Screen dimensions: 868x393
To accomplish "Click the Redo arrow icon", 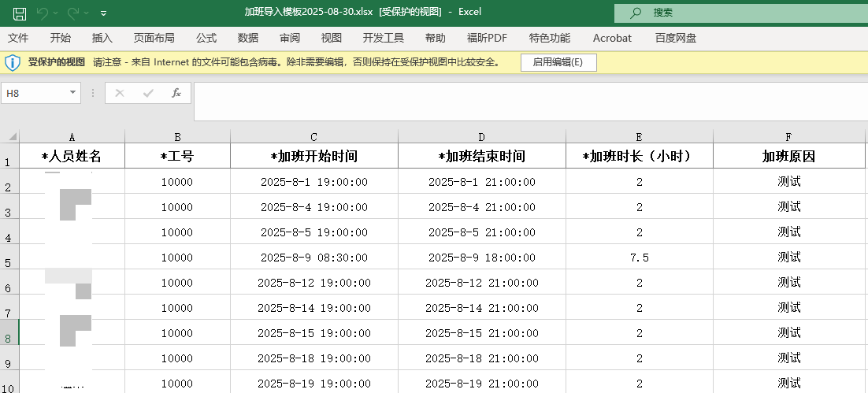I will pyautogui.click(x=73, y=13).
